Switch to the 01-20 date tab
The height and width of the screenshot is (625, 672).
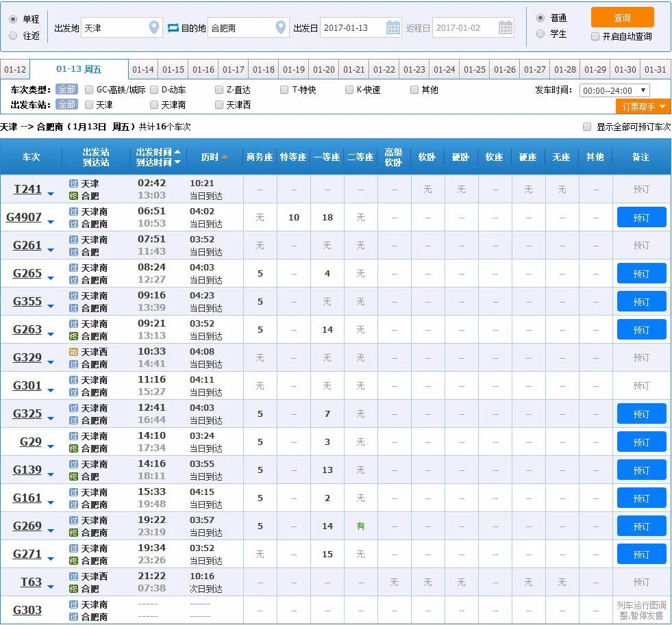tap(323, 69)
